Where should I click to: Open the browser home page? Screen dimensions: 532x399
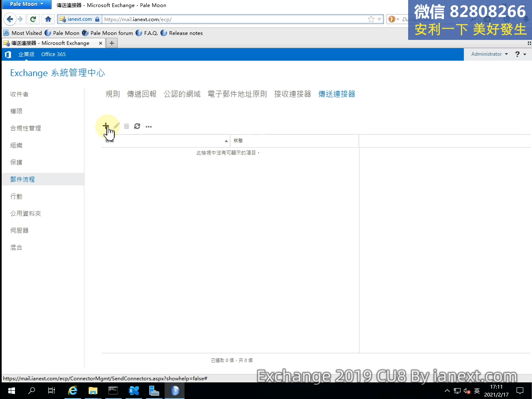coord(48,19)
